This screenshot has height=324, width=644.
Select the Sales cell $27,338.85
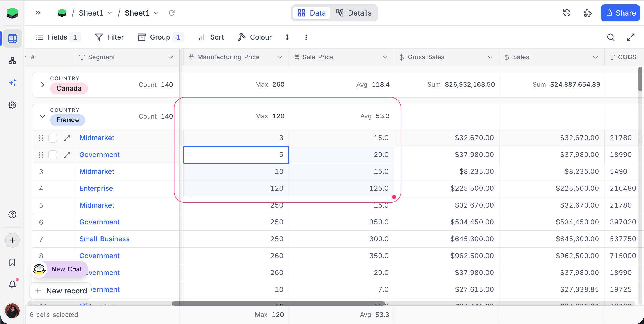[552, 289]
